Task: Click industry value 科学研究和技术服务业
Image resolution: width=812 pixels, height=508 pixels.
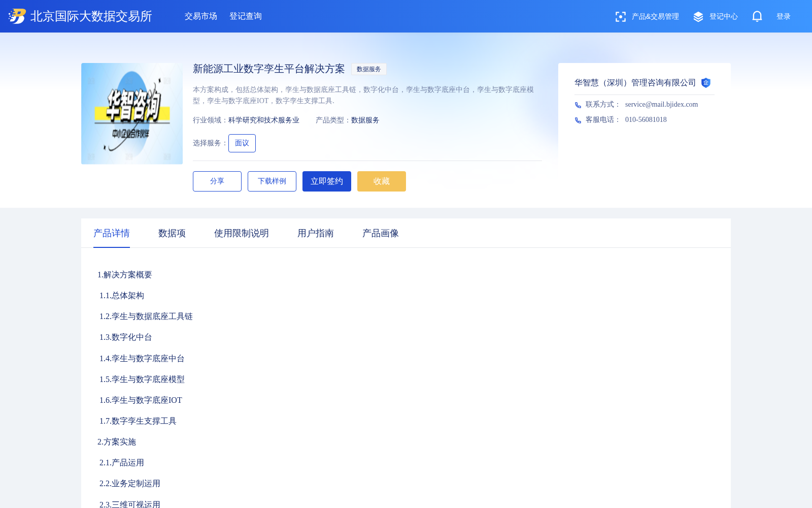Action: coord(264,120)
